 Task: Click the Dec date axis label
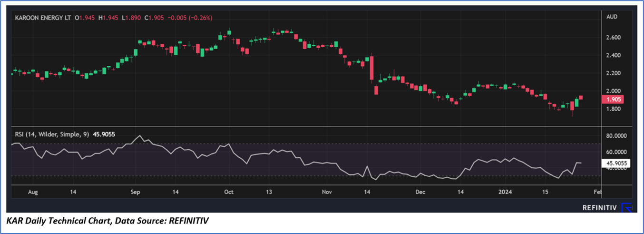click(x=420, y=192)
